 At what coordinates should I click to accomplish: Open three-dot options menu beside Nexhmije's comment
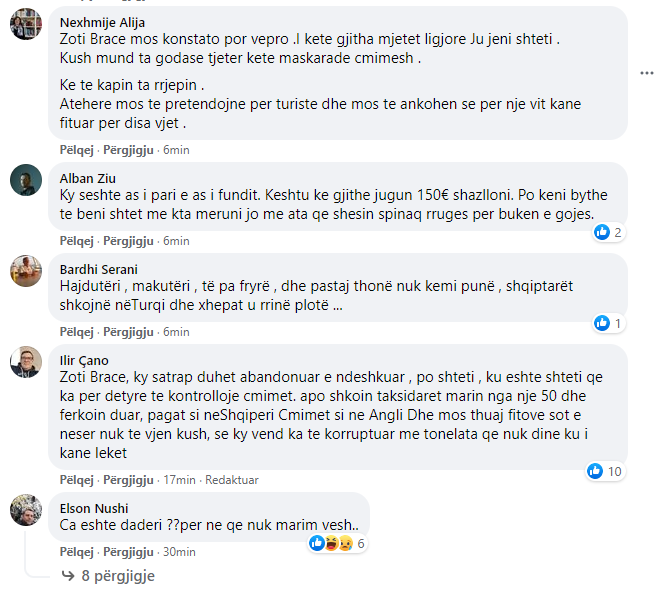tap(645, 75)
